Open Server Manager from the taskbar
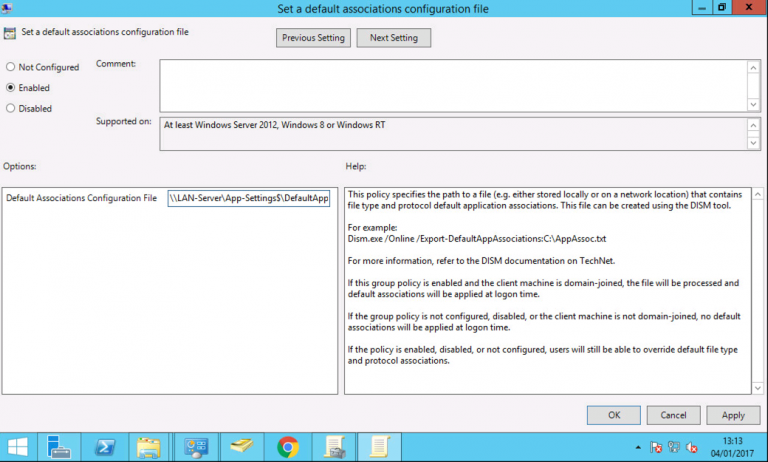Image resolution: width=768 pixels, height=462 pixels. tap(59, 447)
